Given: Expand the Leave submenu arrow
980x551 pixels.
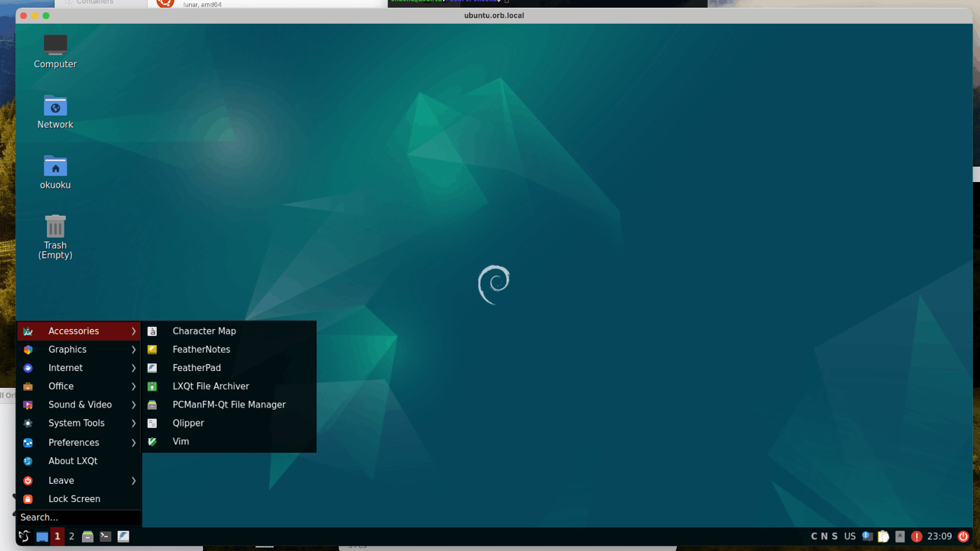Looking at the screenshot, I should (x=134, y=480).
